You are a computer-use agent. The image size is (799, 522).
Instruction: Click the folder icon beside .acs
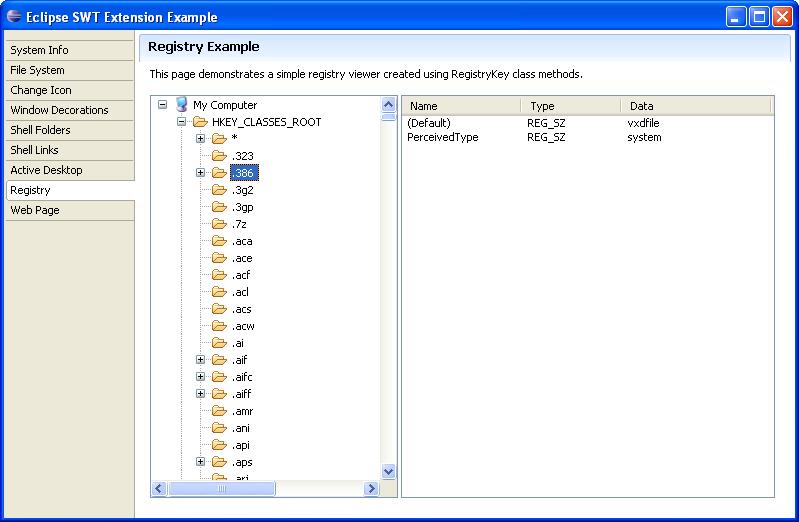click(x=219, y=308)
